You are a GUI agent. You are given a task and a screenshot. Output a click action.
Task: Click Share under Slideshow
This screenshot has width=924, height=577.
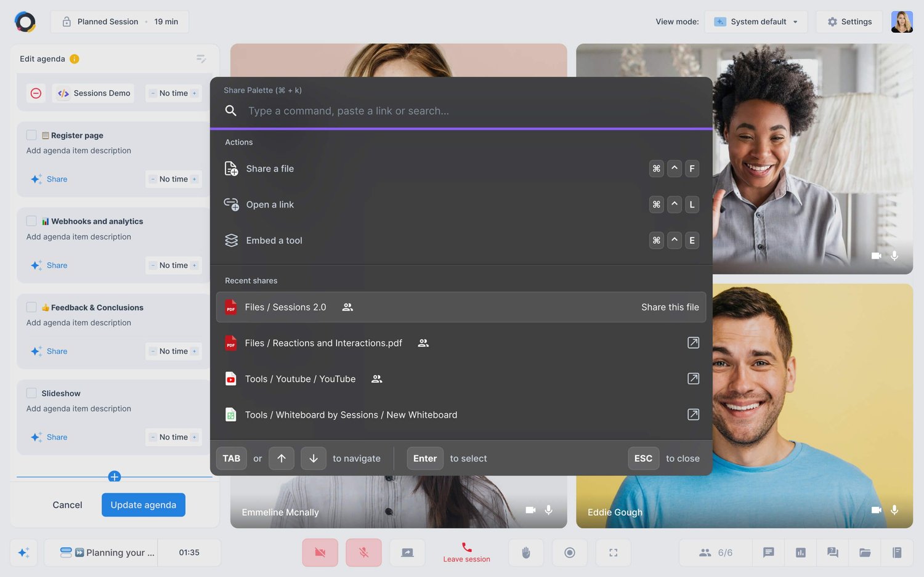tap(49, 437)
